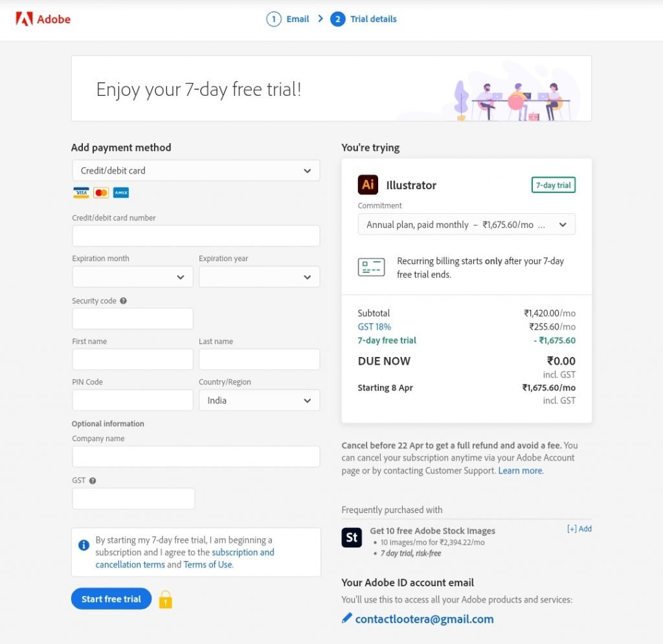Click the ₹1,675.60/mo amount beside Starting 8 Apr

(x=549, y=387)
